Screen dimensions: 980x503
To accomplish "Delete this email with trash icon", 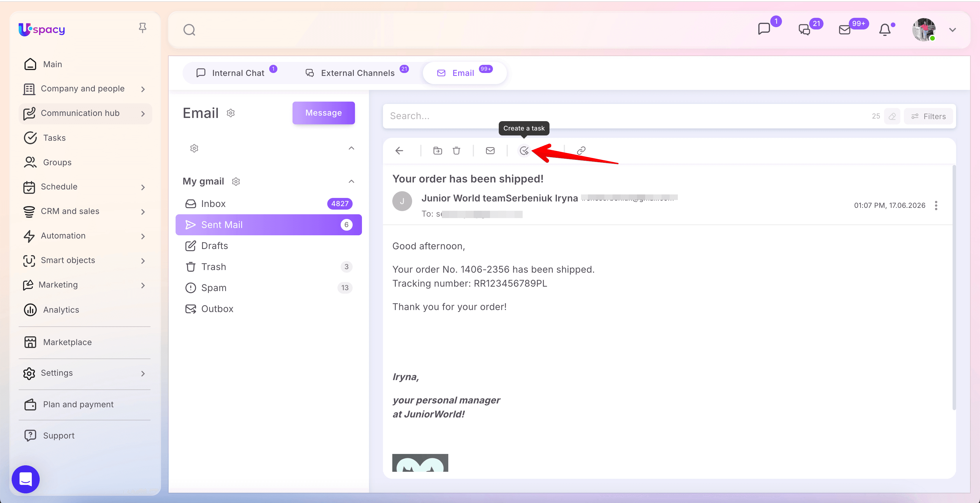I will [456, 151].
